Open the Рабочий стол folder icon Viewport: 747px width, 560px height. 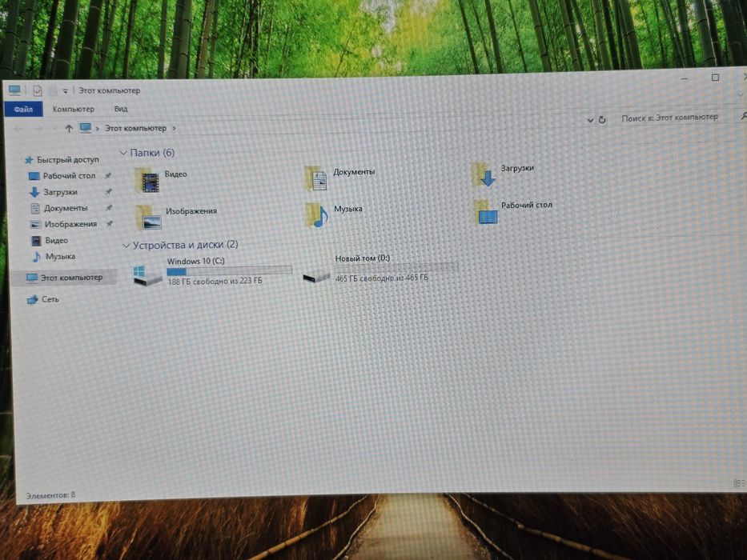click(x=486, y=212)
